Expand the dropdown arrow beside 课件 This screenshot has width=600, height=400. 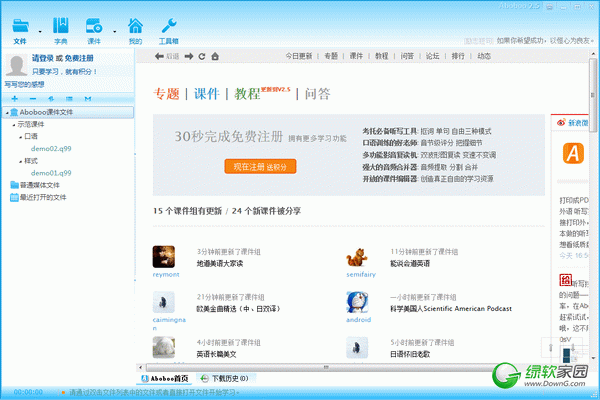(x=114, y=31)
